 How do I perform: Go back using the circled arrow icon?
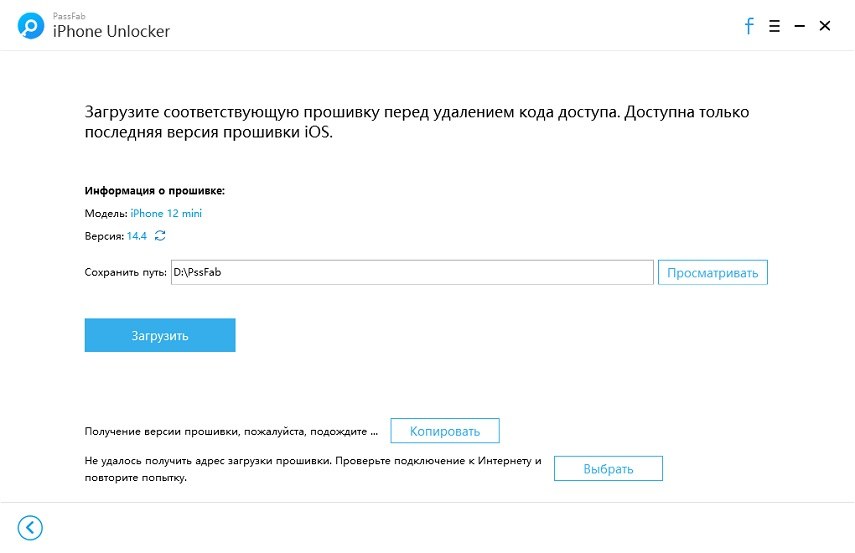(x=30, y=527)
